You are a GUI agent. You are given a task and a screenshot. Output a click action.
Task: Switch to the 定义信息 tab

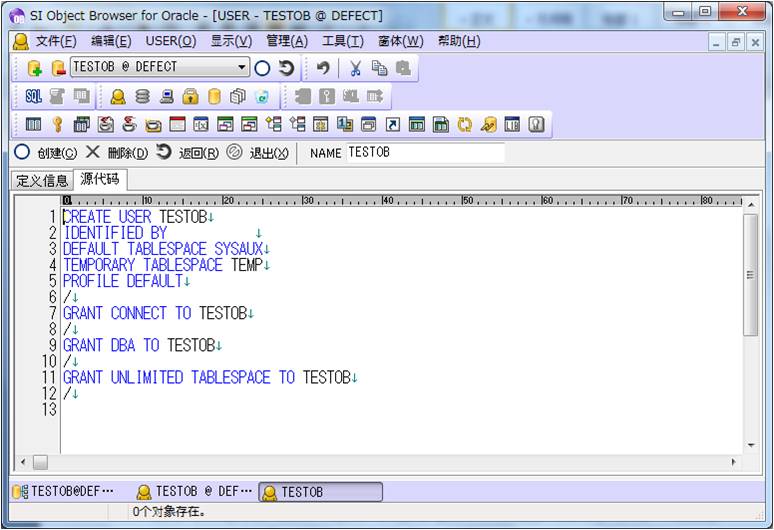[x=42, y=181]
